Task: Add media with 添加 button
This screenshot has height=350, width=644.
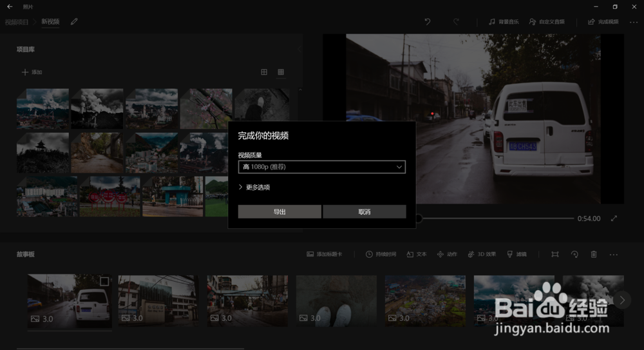Action: point(32,72)
